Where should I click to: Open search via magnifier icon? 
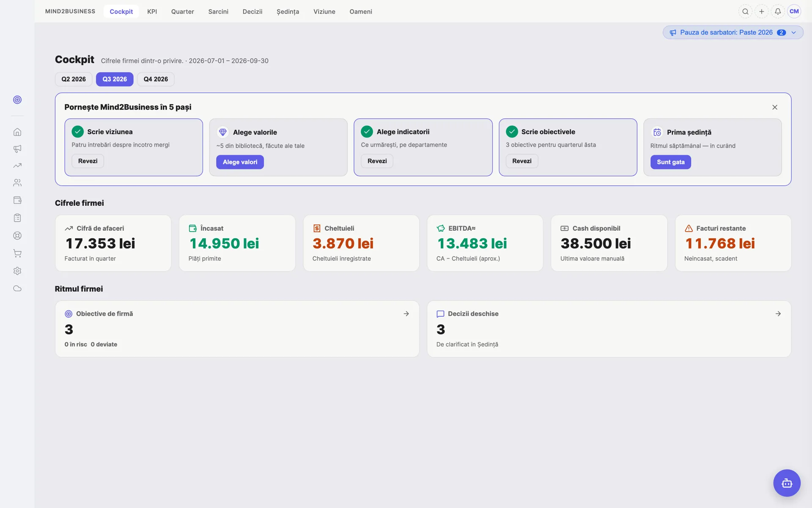pos(745,11)
